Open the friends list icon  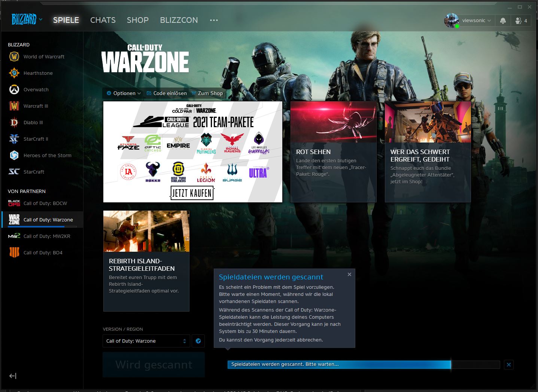pos(518,21)
